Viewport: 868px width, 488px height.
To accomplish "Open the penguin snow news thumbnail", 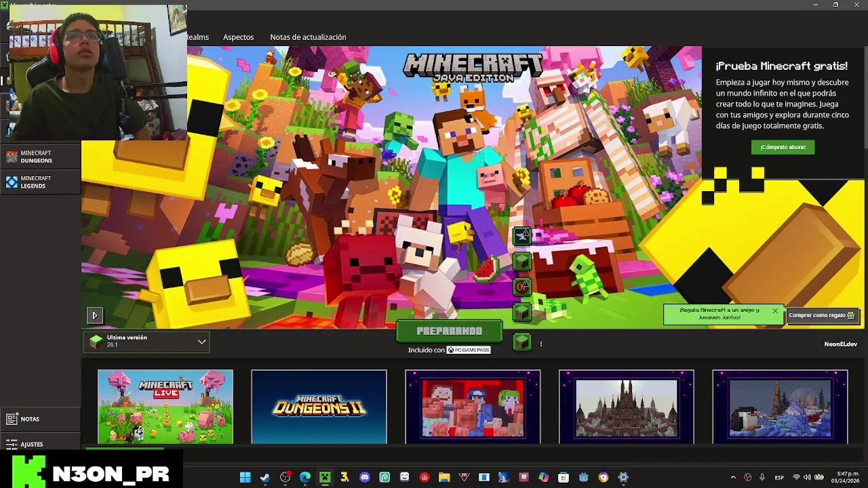I will tap(780, 407).
